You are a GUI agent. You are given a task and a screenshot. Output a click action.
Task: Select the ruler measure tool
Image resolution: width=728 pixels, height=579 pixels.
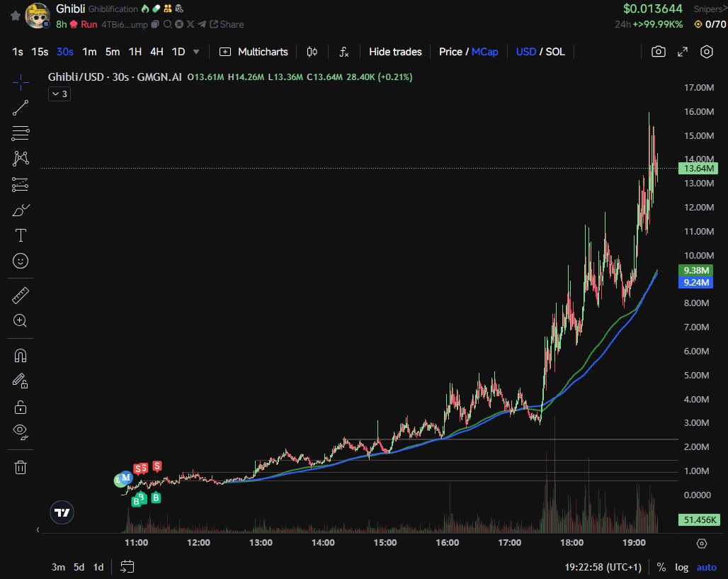tap(21, 296)
